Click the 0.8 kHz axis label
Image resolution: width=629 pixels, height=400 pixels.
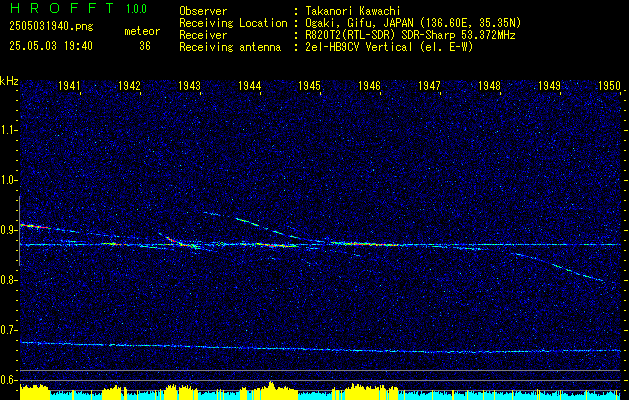click(x=8, y=280)
